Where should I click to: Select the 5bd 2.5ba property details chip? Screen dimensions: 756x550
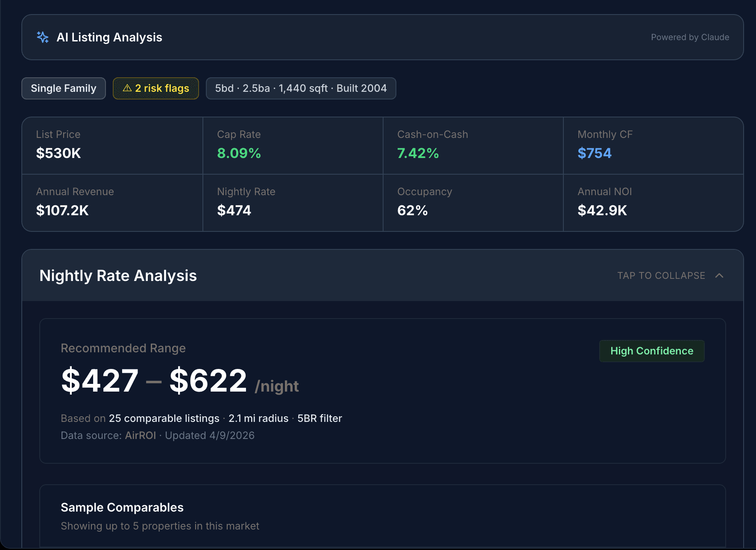pos(301,88)
